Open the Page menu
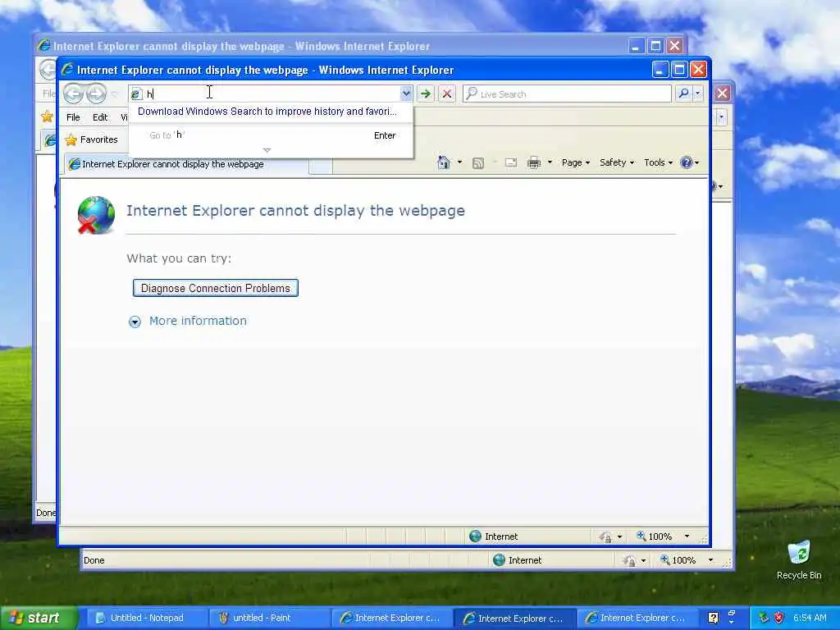This screenshot has width=840, height=630. (575, 162)
